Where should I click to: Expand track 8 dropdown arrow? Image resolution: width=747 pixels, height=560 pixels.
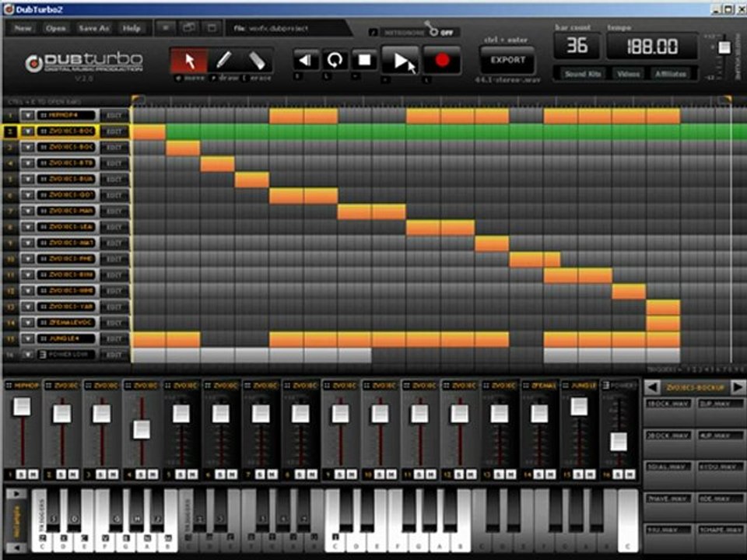pos(28,227)
